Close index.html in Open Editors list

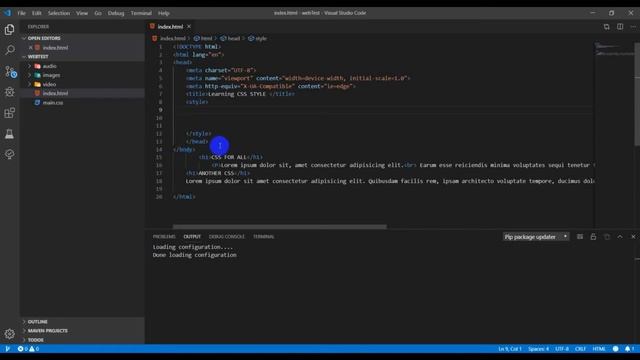click(x=30, y=48)
